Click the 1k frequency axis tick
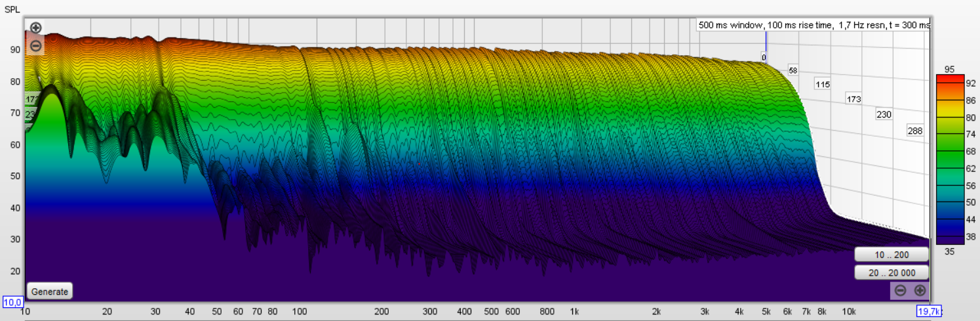 point(575,312)
